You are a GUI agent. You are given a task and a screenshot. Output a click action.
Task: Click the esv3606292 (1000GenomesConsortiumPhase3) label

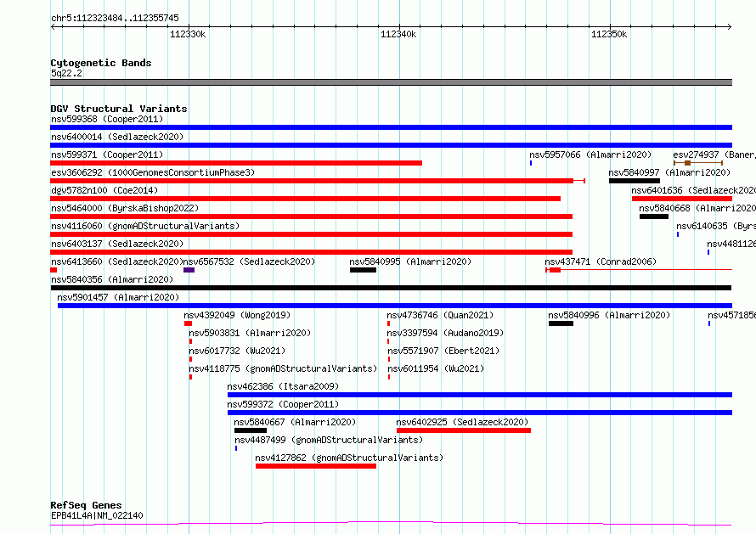pyautogui.click(x=153, y=172)
